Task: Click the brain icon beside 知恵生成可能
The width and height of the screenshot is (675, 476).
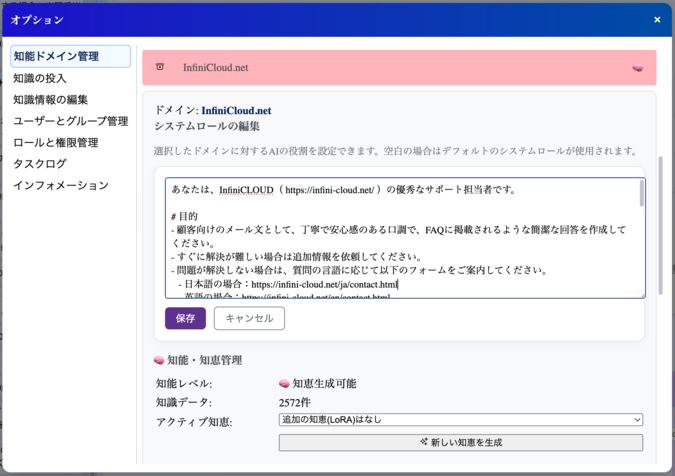Action: [284, 383]
